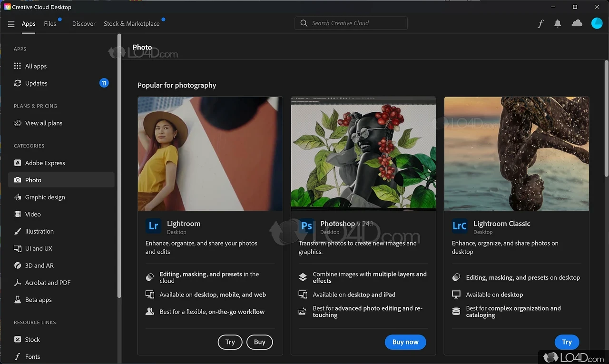Open the Fonts resource link

(x=61, y=357)
